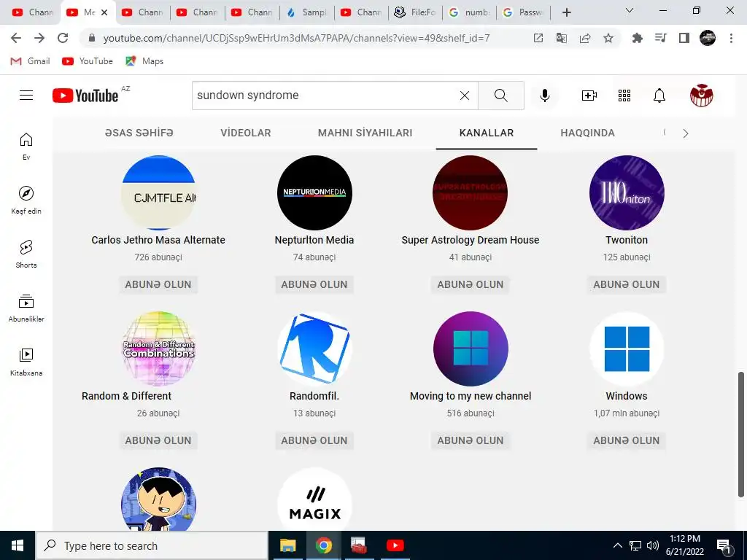Open the Chrome profile avatar
The height and width of the screenshot is (560, 747).
tap(708, 38)
